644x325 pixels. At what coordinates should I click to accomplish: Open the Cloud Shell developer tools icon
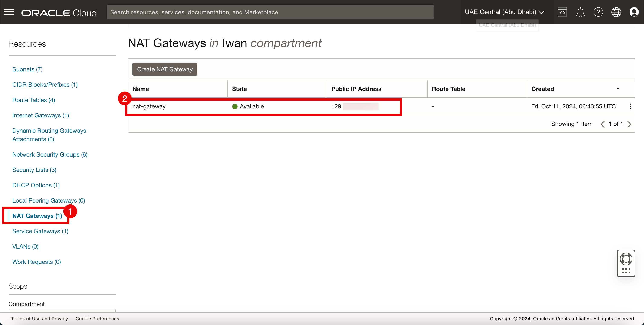pyautogui.click(x=562, y=12)
